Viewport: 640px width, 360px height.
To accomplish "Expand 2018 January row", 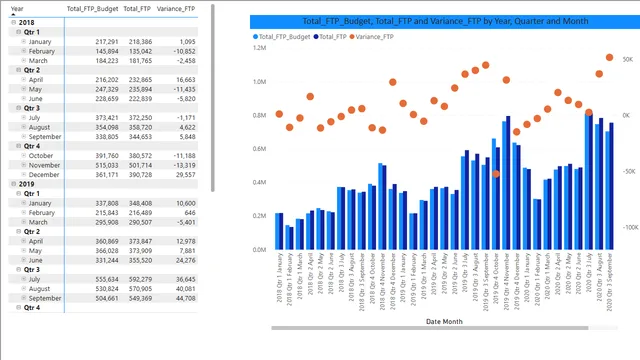I will click(x=24, y=41).
